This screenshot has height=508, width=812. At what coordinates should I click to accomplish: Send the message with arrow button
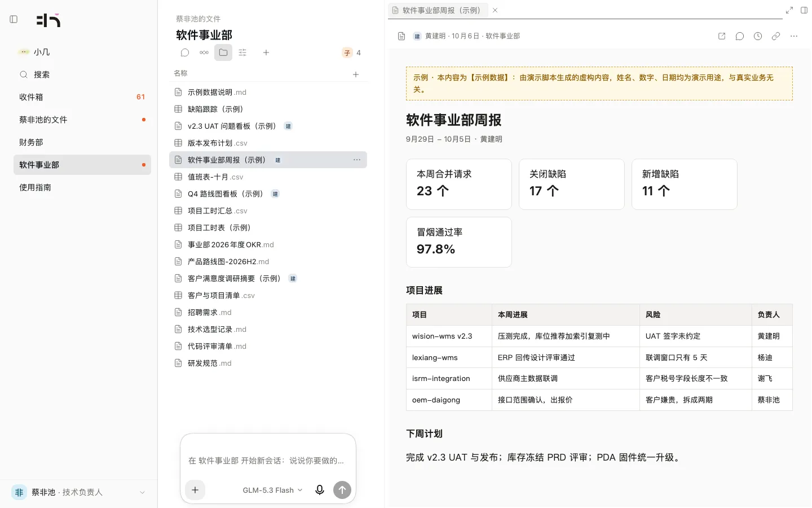pyautogui.click(x=342, y=490)
